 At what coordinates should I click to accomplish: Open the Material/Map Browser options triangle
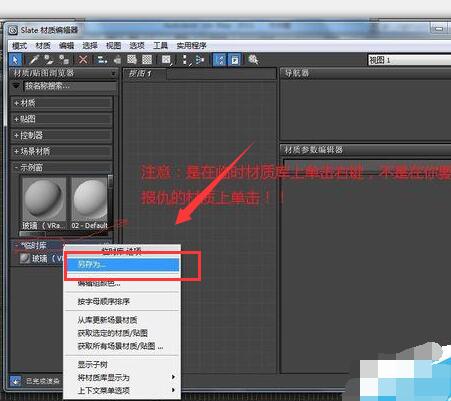(x=16, y=86)
